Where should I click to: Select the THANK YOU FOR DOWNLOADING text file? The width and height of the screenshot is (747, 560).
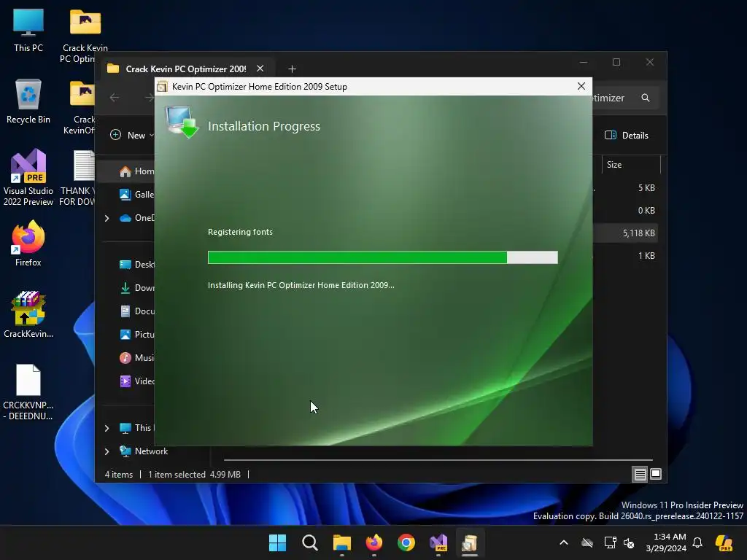click(79, 178)
